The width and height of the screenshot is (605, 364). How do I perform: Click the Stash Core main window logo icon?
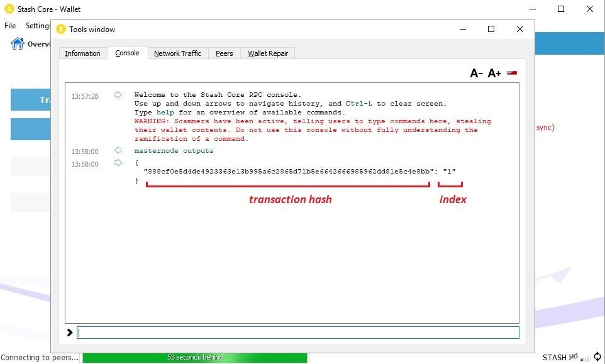9,9
